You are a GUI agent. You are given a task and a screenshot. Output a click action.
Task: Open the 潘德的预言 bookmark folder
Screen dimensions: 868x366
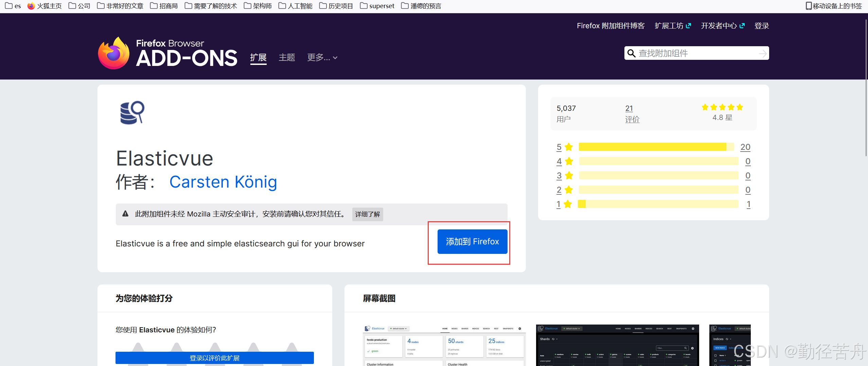pyautogui.click(x=421, y=6)
